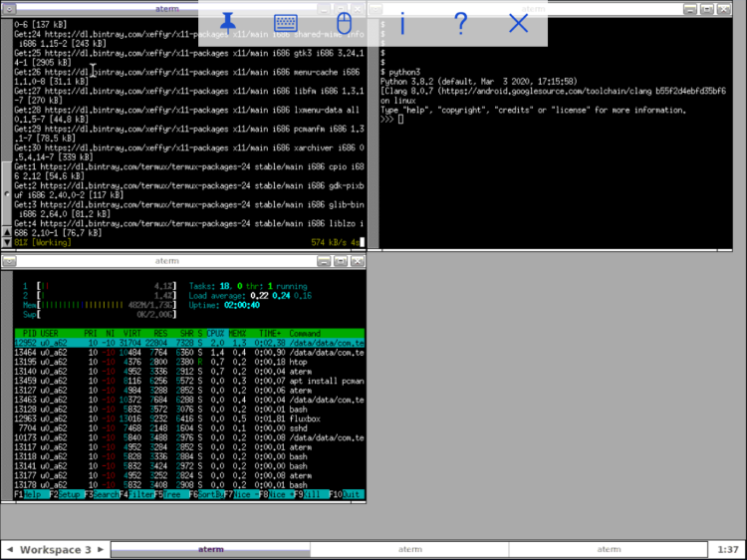Open the info icon in overlay toolbar
Screen dimensions: 747x560
coord(402,23)
